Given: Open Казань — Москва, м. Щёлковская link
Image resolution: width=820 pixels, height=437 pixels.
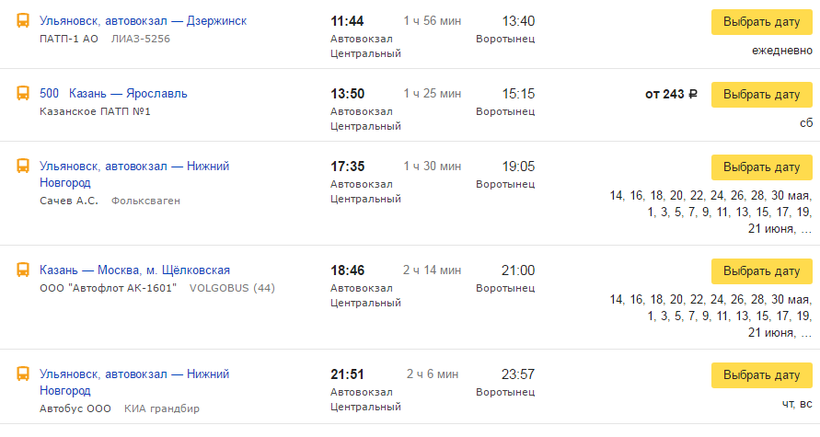Looking at the screenshot, I should [135, 270].
